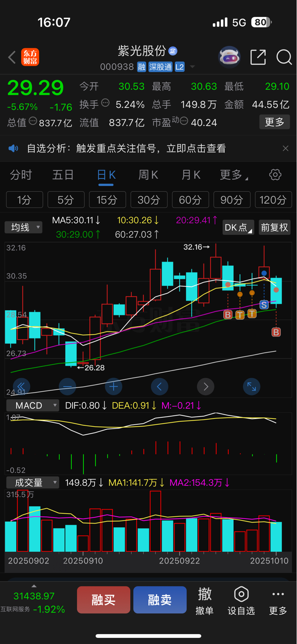The width and height of the screenshot is (297, 644).
Task: Tap the L2 level badge
Action: point(180,67)
